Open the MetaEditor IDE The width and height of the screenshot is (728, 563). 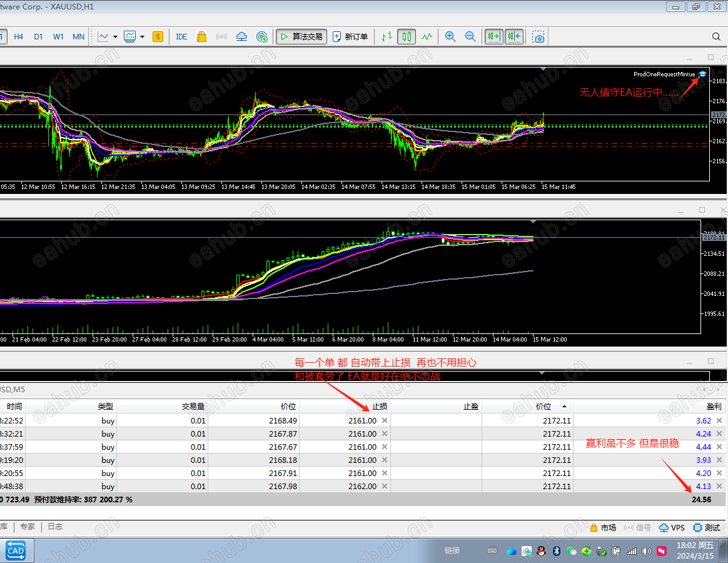coord(181,37)
